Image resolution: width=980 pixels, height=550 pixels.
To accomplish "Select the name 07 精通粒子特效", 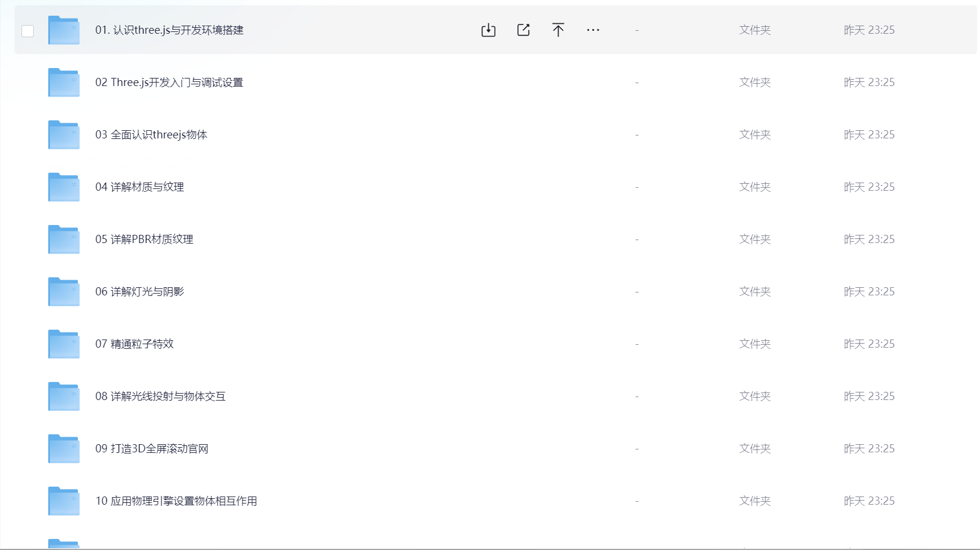I will (134, 344).
